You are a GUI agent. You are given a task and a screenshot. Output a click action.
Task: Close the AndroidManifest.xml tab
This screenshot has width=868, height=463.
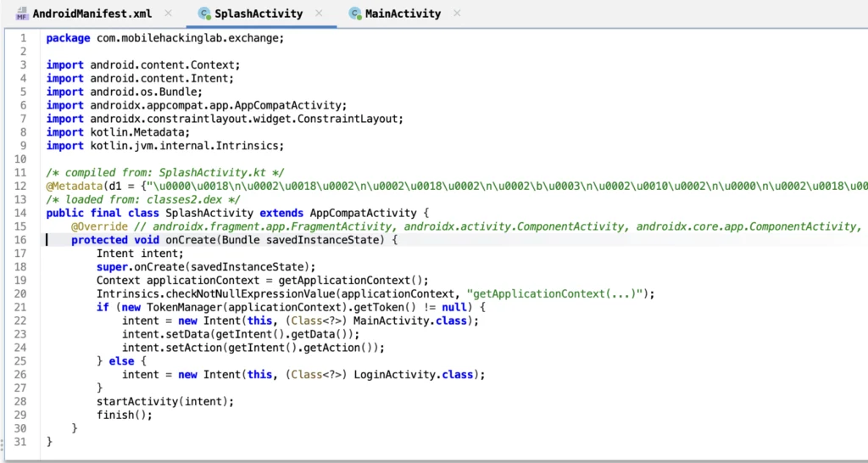coord(169,14)
